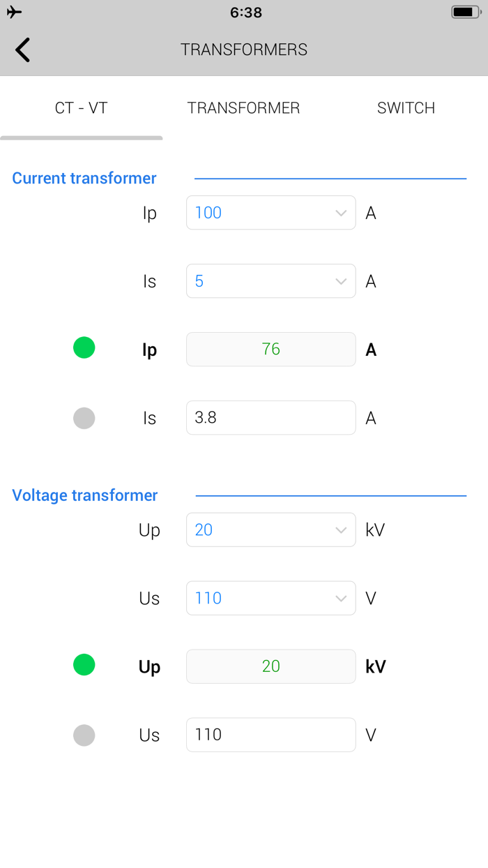Switch to the SWITCH tab
The height and width of the screenshot is (868, 488).
tap(406, 108)
